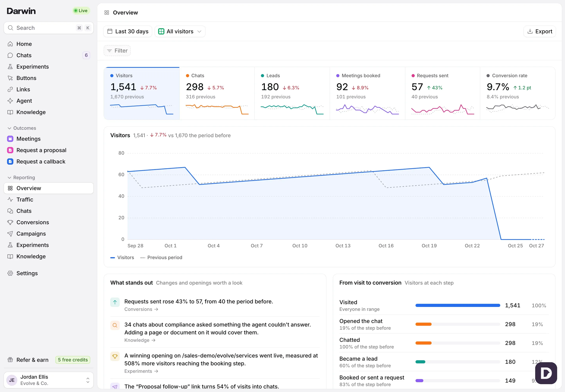This screenshot has height=392, width=565.
Task: Click the Filter button
Action: coord(117,51)
